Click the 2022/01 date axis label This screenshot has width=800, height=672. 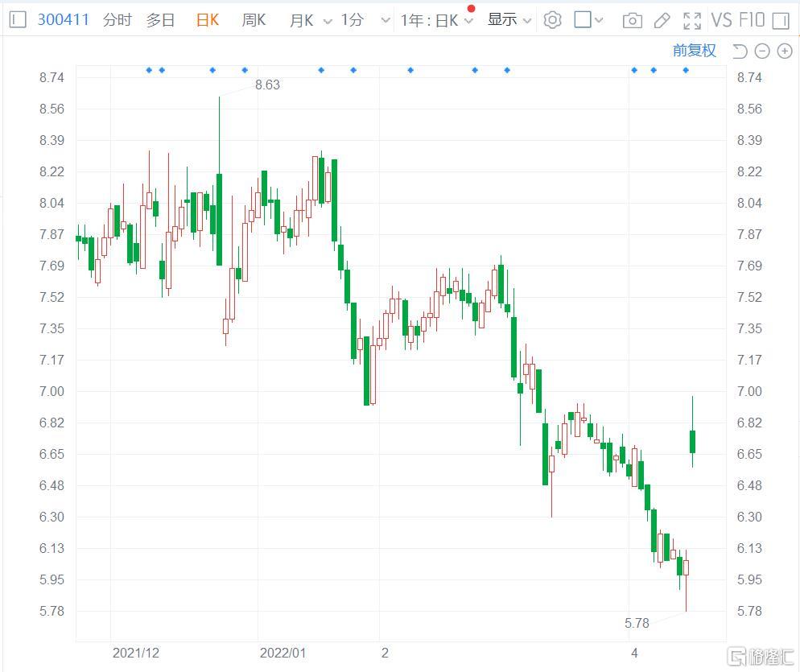pos(282,653)
